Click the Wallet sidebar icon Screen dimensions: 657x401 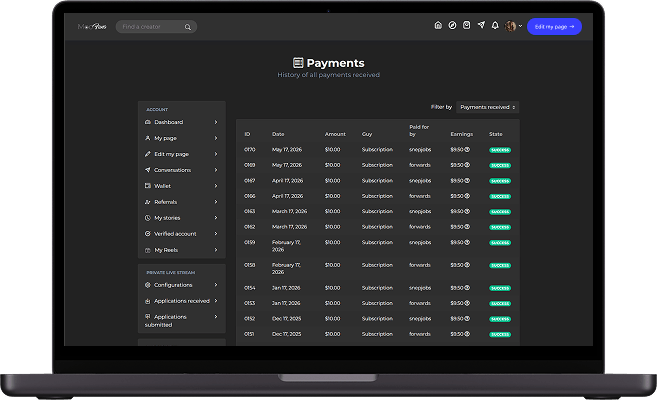click(147, 186)
